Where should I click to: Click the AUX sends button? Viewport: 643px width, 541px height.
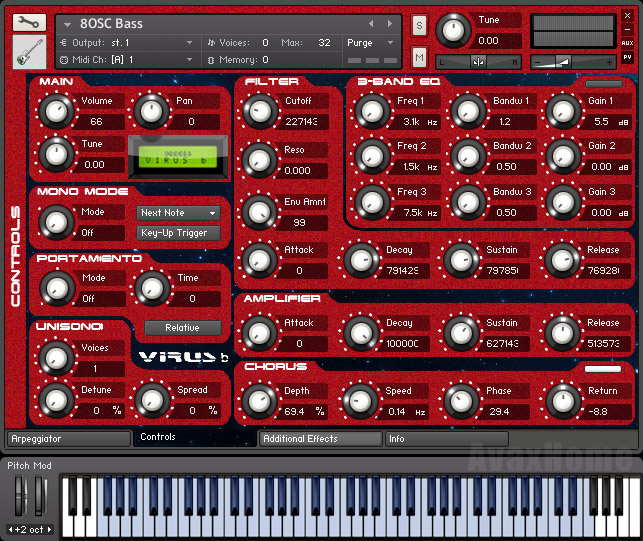627,43
